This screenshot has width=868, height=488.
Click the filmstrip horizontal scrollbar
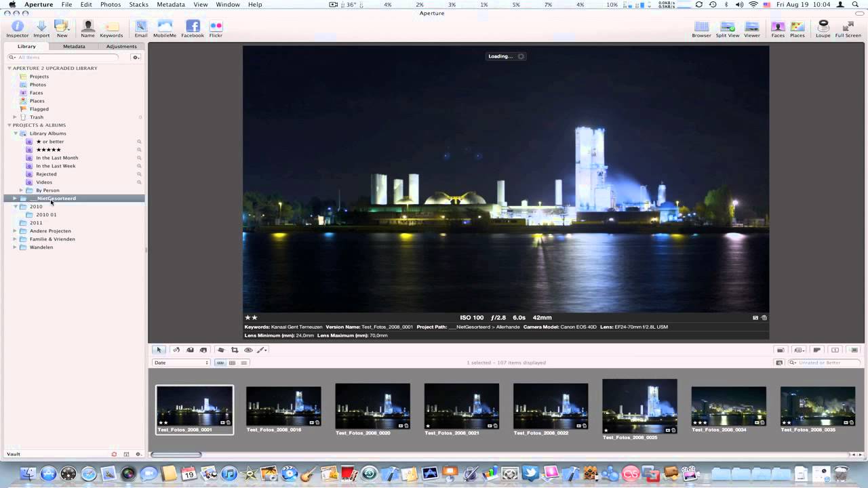pos(176,454)
